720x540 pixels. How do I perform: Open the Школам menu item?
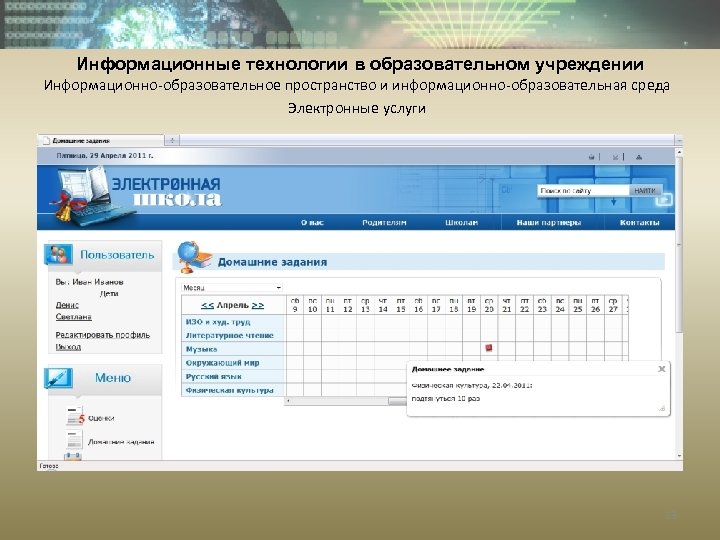[461, 222]
